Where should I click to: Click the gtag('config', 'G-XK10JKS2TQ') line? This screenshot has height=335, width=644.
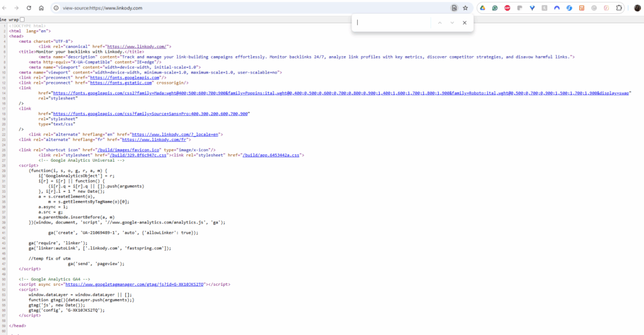67,310
